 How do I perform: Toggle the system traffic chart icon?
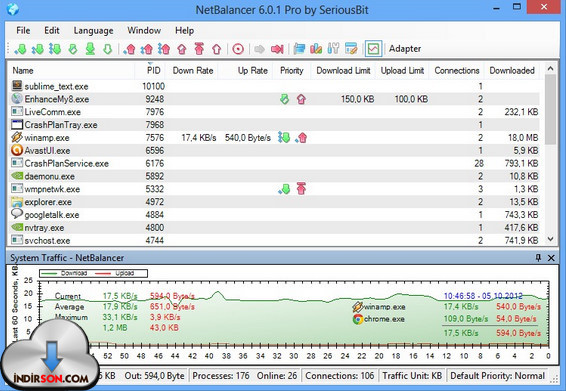point(373,49)
